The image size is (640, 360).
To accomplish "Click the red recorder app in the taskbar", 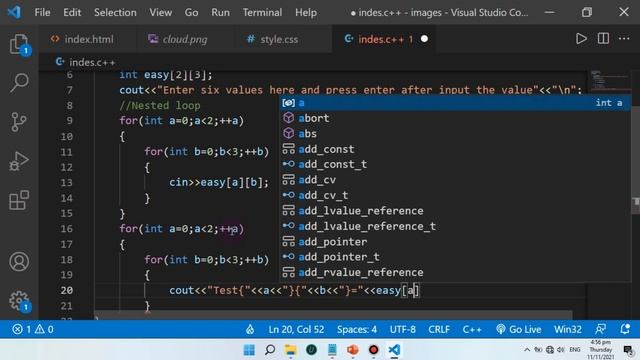I will [x=373, y=350].
